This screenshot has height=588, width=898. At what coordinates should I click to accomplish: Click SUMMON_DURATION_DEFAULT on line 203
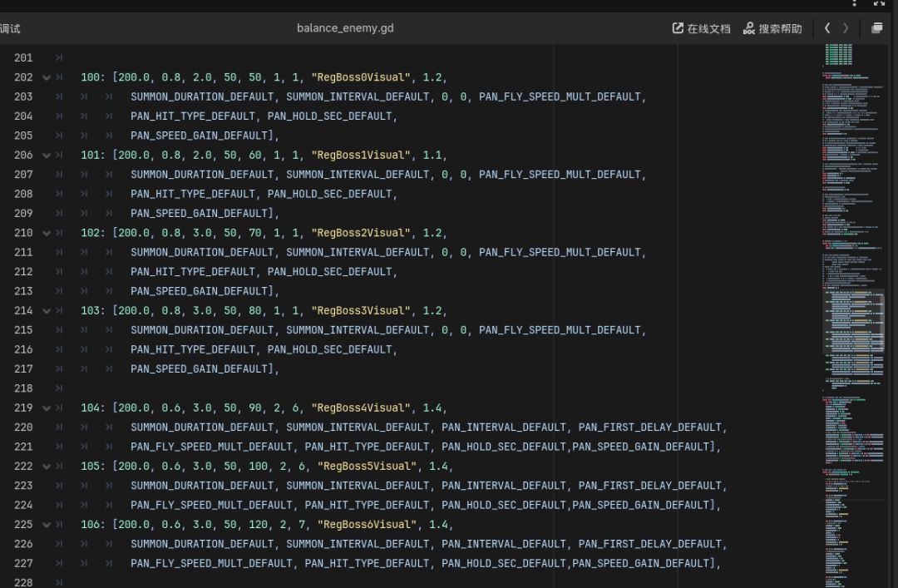(202, 96)
